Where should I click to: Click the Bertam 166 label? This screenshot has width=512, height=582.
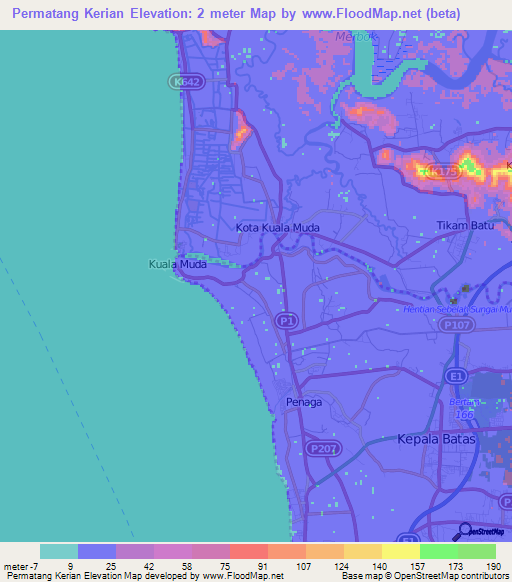point(464,408)
